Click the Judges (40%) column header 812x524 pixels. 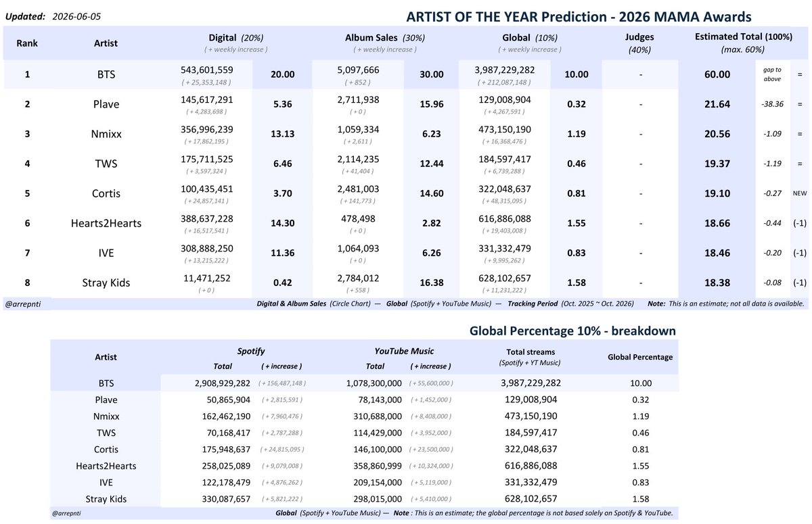pyautogui.click(x=640, y=43)
